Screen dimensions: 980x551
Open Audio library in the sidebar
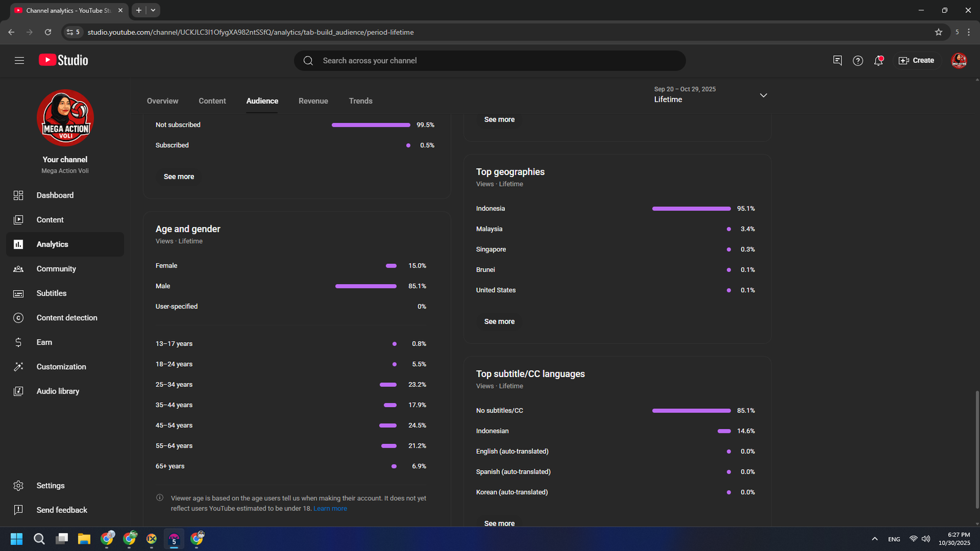tap(58, 391)
